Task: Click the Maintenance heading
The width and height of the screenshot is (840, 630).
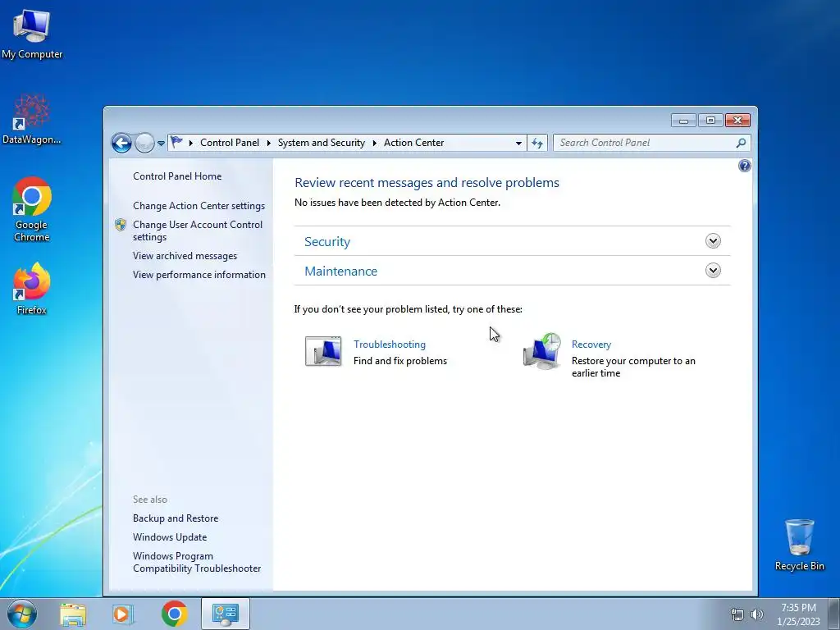Action: 340,271
